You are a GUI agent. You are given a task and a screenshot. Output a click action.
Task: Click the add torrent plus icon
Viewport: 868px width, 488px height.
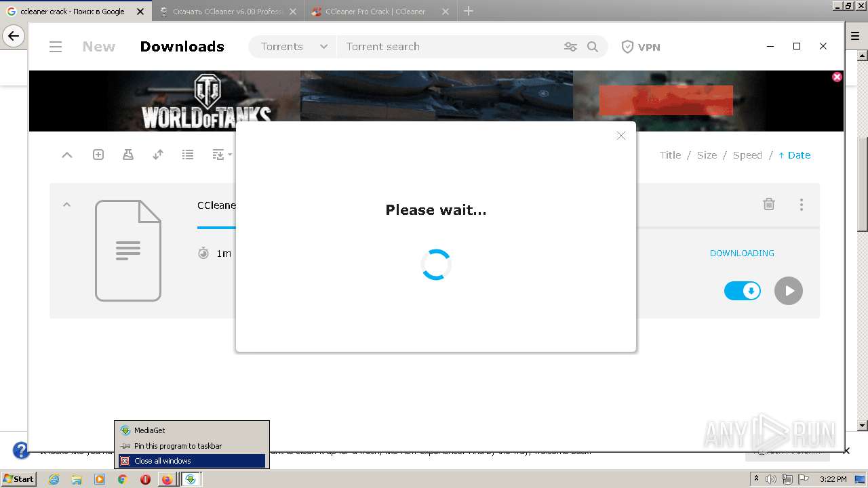[98, 155]
